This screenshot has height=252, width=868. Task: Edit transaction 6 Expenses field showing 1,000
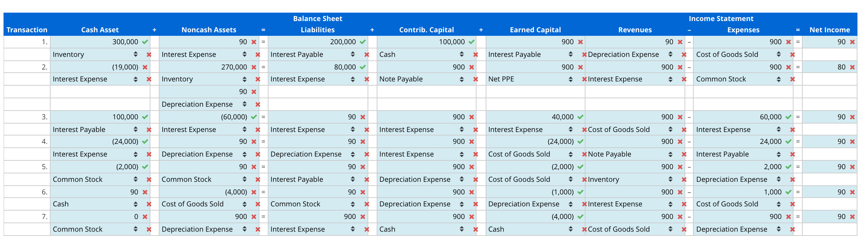[739, 192]
